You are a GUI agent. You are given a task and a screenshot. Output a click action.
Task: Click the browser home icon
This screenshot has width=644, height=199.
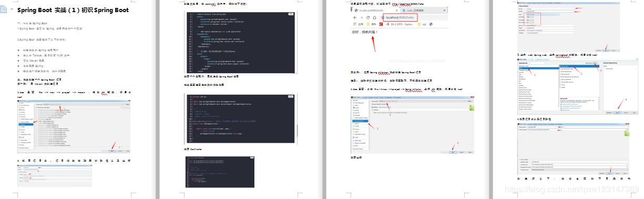point(374,17)
